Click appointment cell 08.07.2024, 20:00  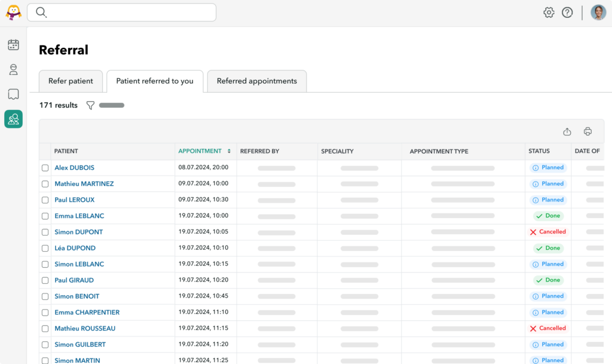coord(203,167)
